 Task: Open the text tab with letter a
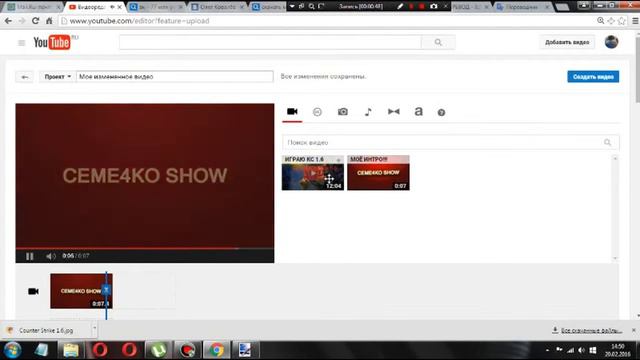coord(418,111)
